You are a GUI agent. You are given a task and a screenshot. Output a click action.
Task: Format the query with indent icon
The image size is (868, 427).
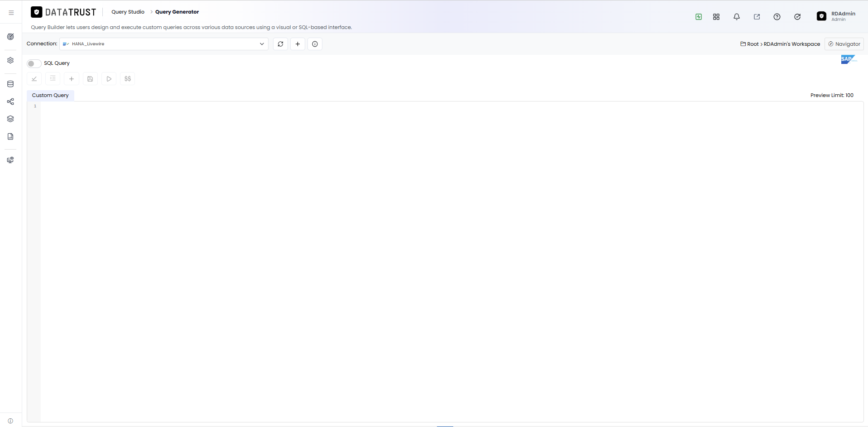pyautogui.click(x=53, y=79)
